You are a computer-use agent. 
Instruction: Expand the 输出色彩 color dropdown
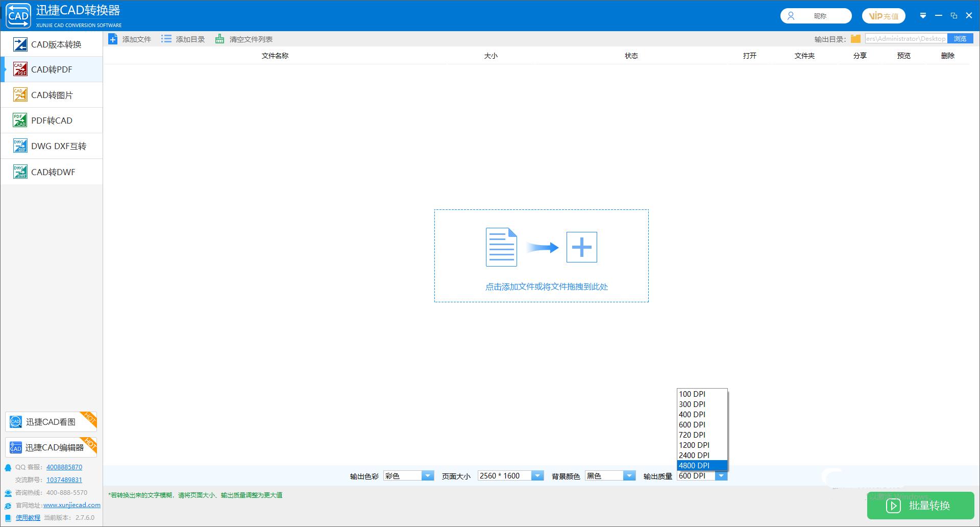[428, 476]
